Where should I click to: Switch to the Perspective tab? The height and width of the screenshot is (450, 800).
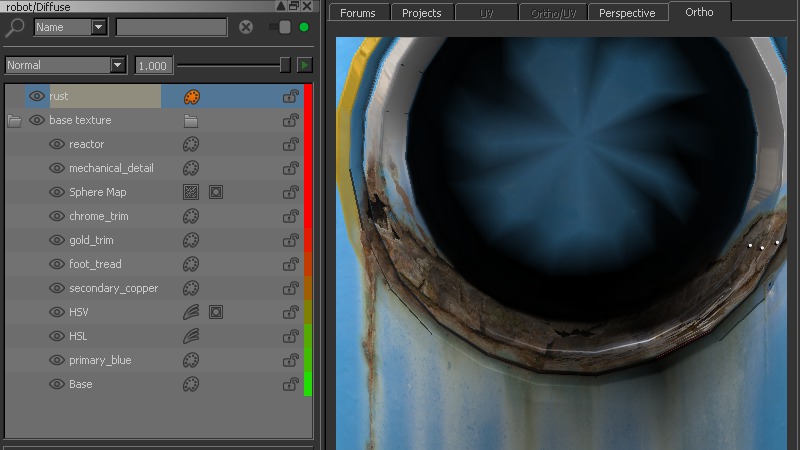(627, 13)
